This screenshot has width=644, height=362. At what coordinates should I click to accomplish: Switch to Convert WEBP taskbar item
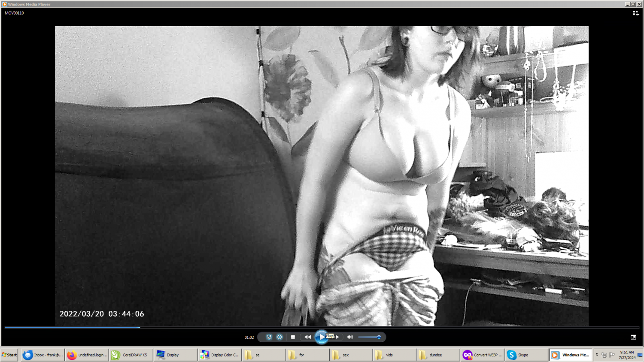point(482,355)
